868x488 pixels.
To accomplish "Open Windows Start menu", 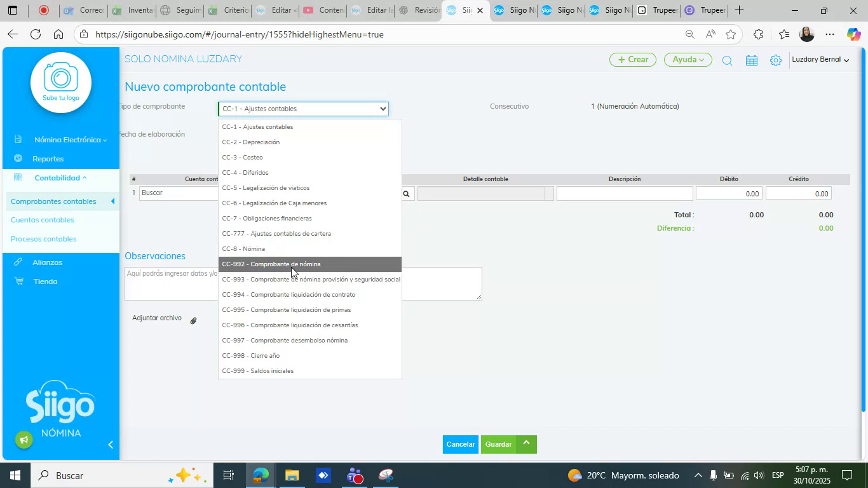I will click(x=14, y=475).
